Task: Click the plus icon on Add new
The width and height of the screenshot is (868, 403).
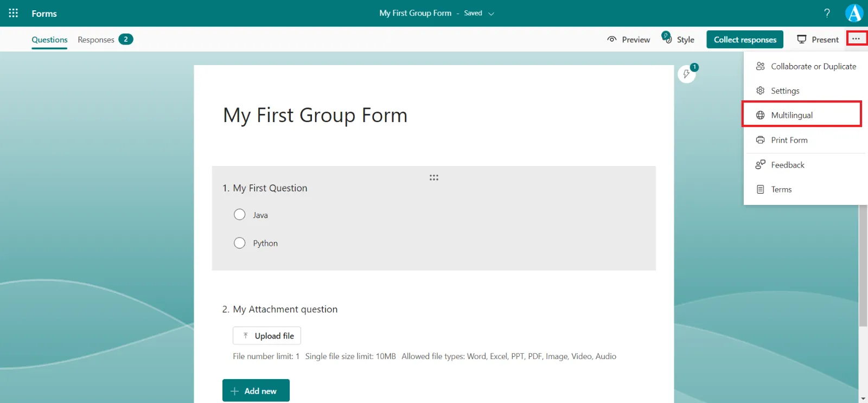Action: point(235,391)
